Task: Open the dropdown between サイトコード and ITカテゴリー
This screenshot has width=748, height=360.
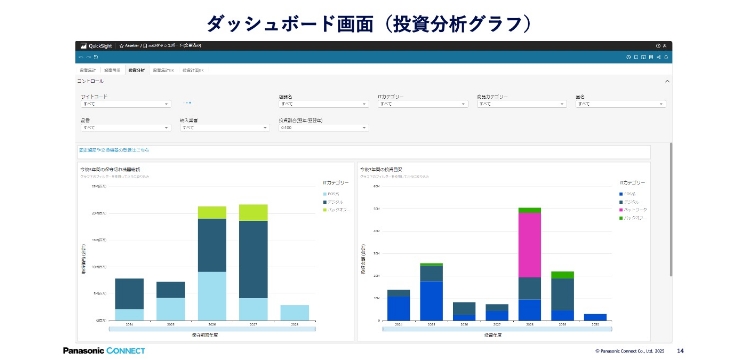Action: (x=323, y=104)
